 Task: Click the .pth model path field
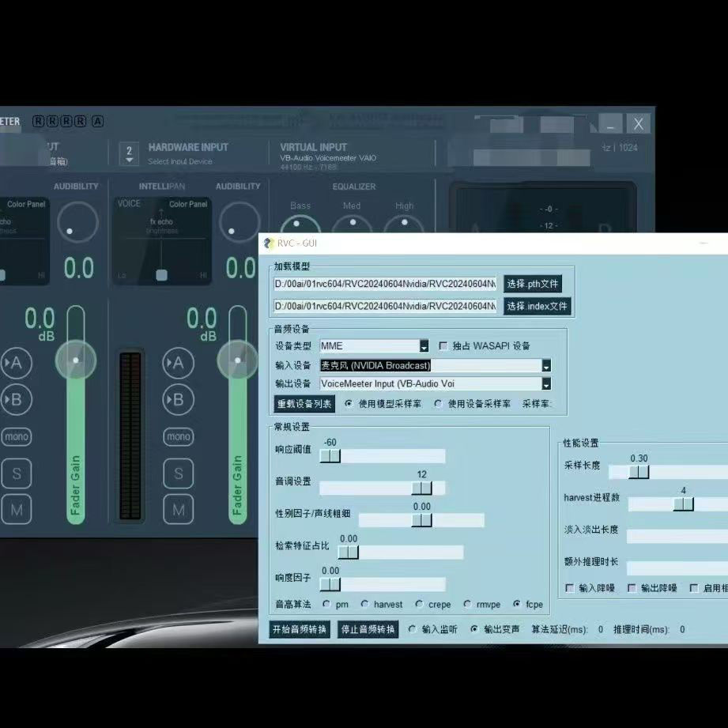[385, 284]
